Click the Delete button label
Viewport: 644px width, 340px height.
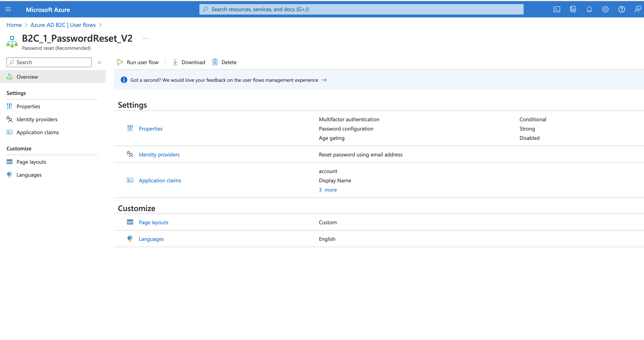229,62
